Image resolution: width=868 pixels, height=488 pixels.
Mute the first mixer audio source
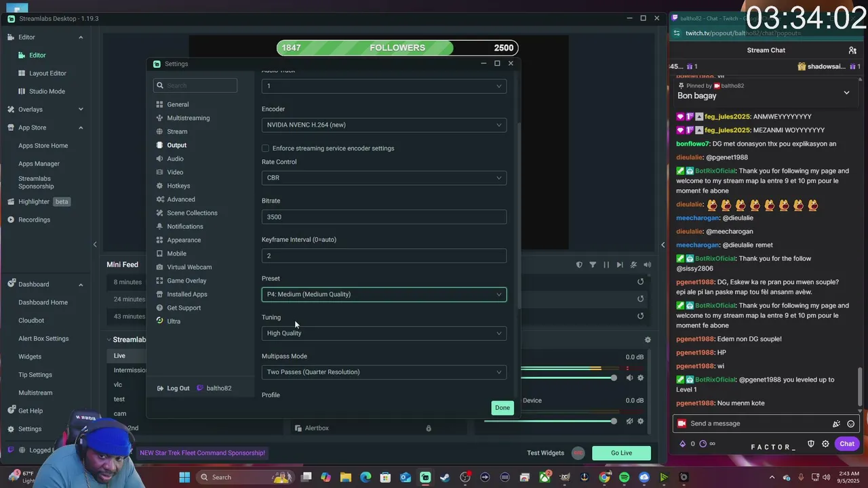pos(629,378)
